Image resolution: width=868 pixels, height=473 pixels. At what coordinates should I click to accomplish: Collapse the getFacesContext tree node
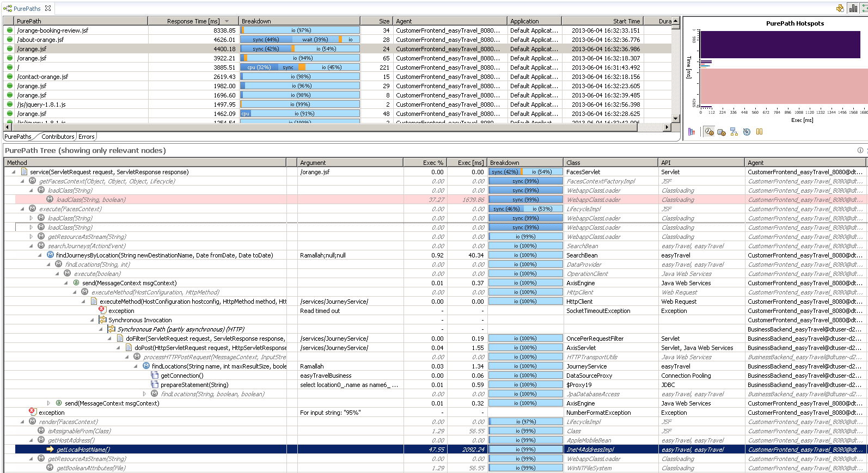[x=22, y=181]
